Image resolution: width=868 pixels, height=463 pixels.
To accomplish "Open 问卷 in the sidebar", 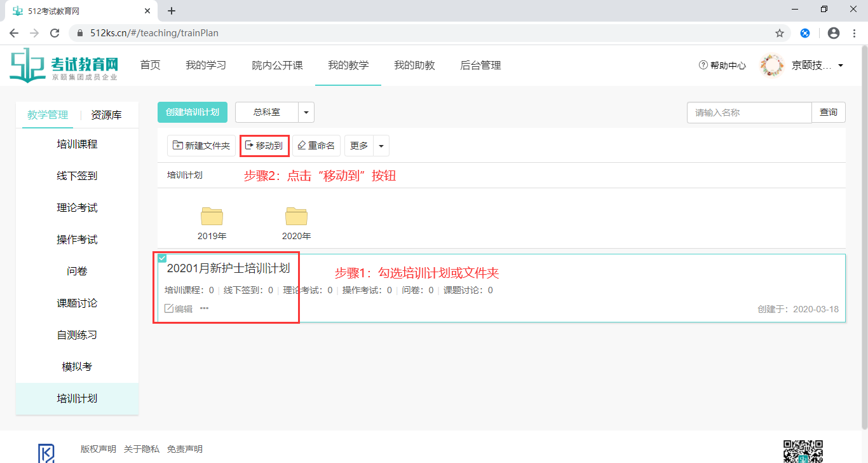I will pos(77,272).
